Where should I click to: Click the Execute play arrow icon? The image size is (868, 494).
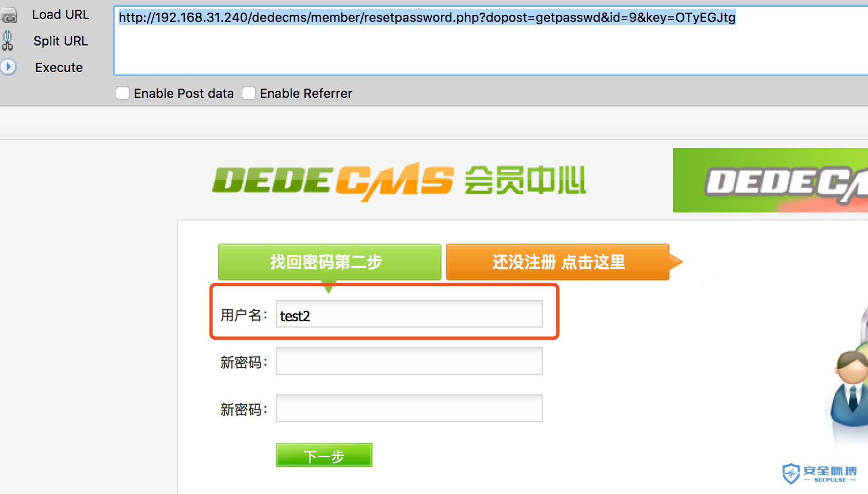tap(8, 67)
